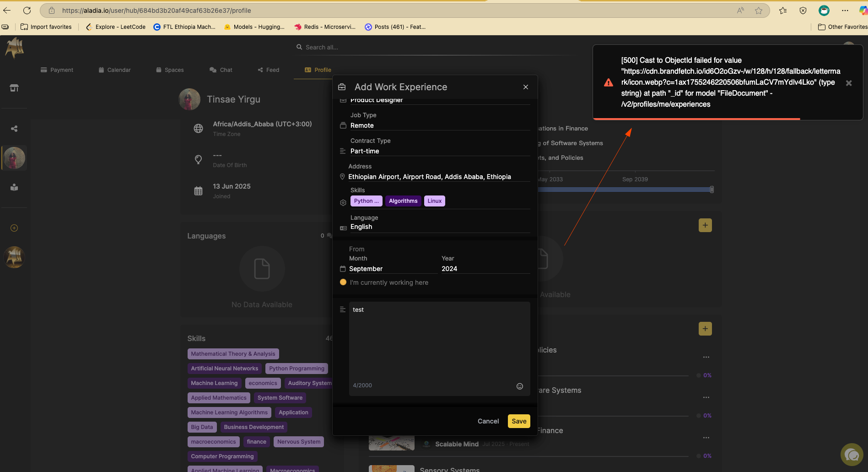Click the location pin icon beside address
This screenshot has height=472, width=868.
(x=342, y=177)
